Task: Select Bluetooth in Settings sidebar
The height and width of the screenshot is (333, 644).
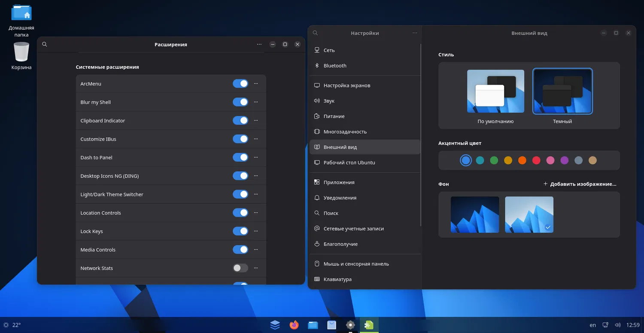Action: [x=334, y=66]
